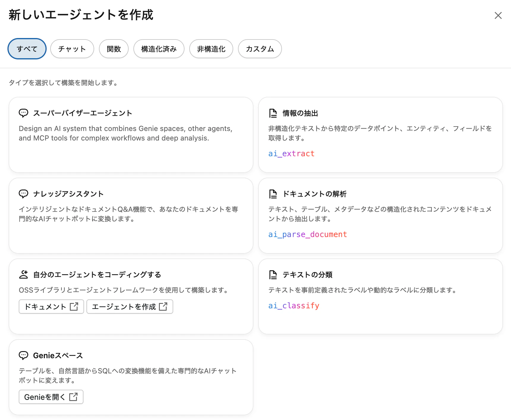The image size is (511, 420).
Task: Click the ai_classify function label
Action: point(294,306)
